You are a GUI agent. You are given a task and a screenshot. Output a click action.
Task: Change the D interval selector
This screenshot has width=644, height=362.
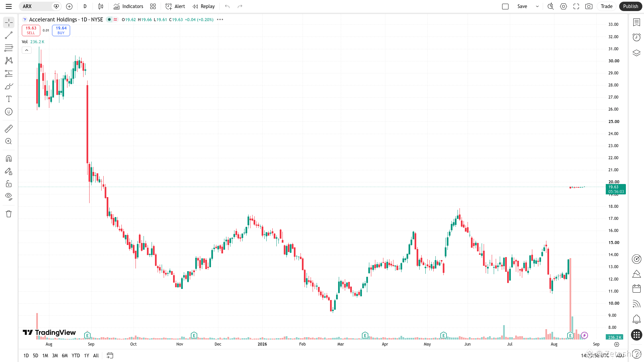[85, 6]
